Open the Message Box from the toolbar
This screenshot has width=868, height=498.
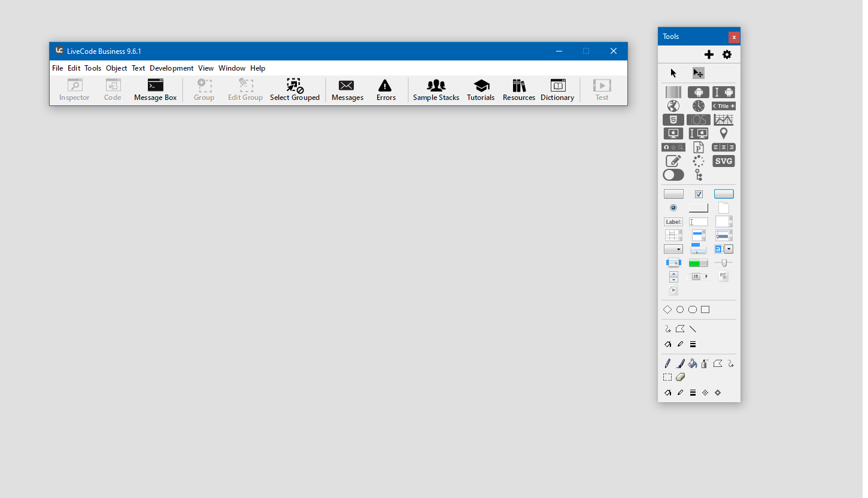155,89
